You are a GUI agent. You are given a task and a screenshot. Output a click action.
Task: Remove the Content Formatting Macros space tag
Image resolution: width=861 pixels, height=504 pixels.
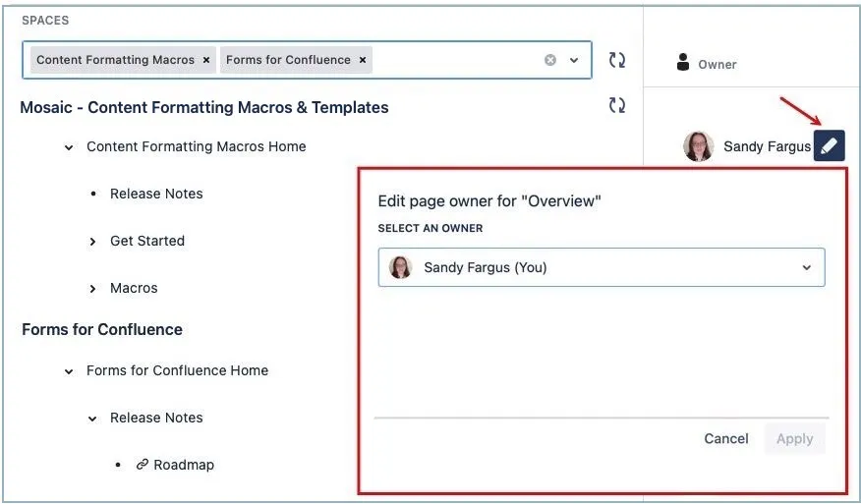coord(206,60)
